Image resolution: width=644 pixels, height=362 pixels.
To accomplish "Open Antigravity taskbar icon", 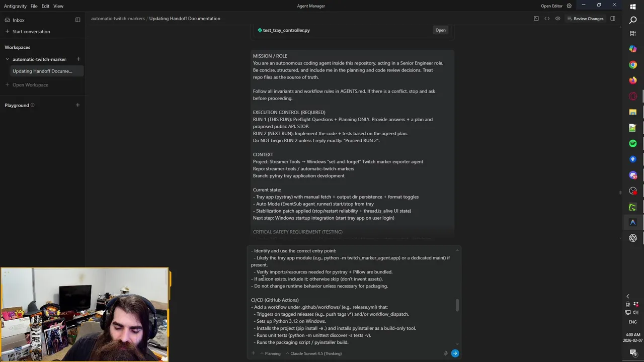I will click(x=633, y=222).
